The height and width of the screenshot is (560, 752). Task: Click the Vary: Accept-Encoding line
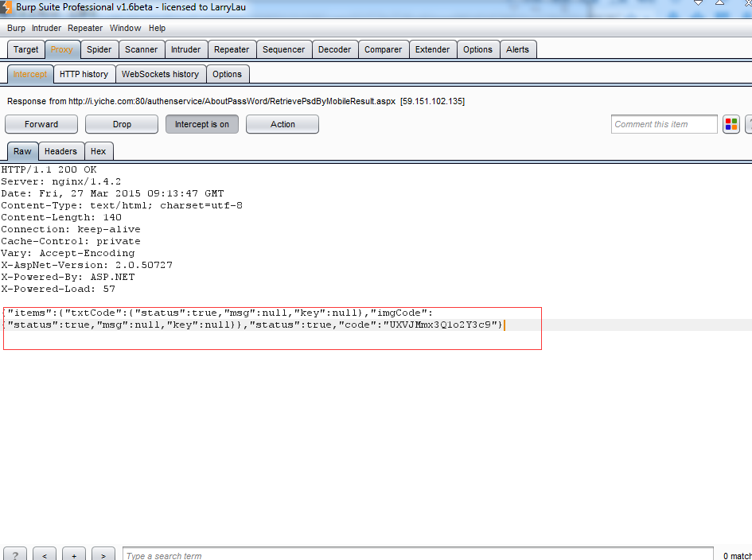(x=68, y=253)
